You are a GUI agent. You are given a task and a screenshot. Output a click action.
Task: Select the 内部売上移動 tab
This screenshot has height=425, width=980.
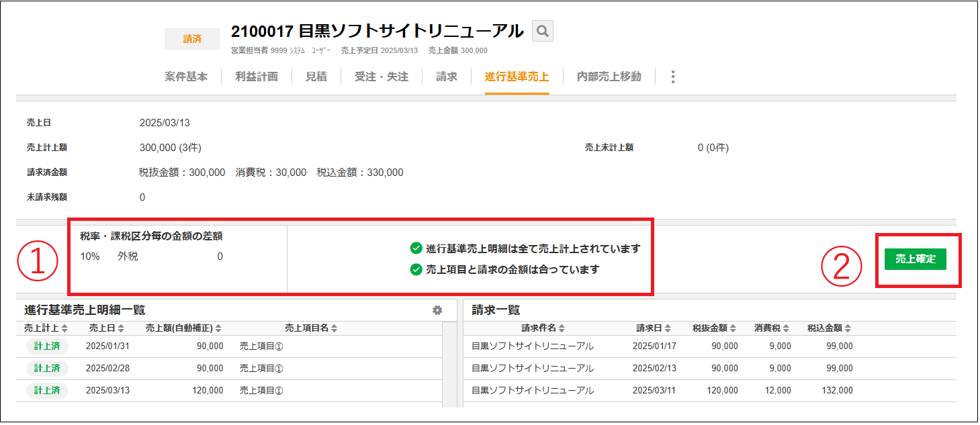[x=609, y=77]
